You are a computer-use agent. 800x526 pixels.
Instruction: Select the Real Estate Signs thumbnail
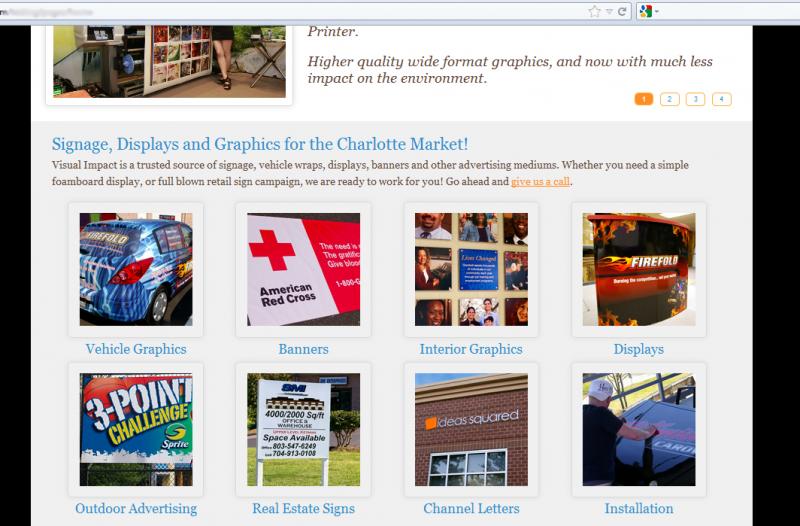pyautogui.click(x=303, y=430)
